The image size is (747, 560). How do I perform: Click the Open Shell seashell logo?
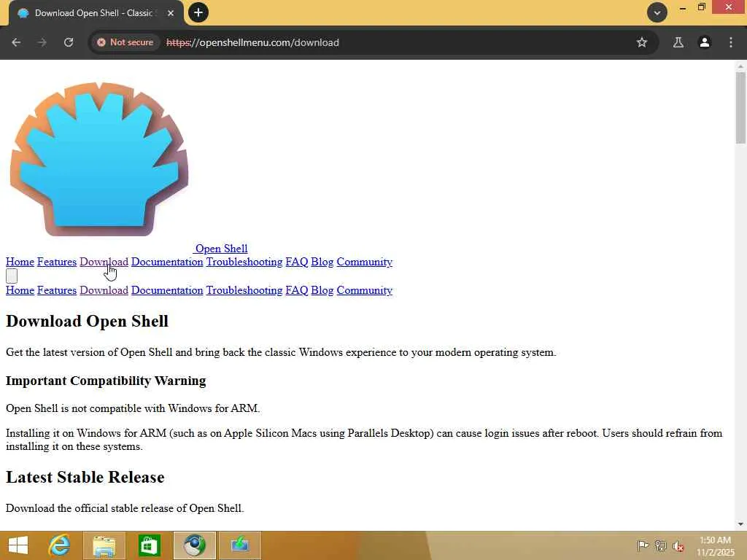(99, 159)
